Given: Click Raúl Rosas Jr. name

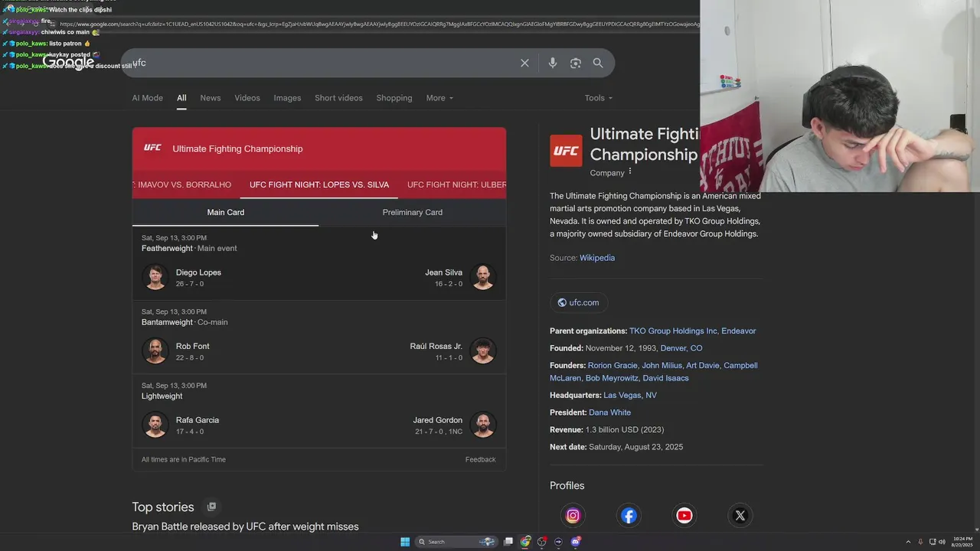Looking at the screenshot, I should pos(436,346).
